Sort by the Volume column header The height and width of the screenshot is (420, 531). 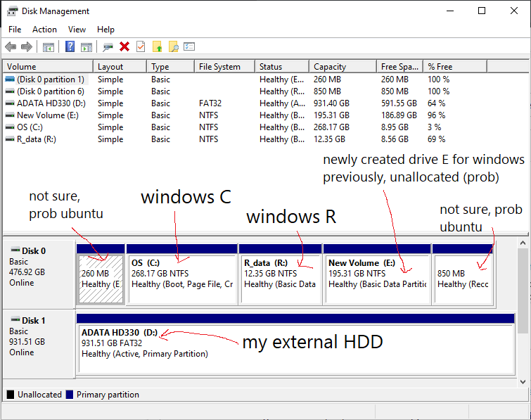click(x=48, y=67)
